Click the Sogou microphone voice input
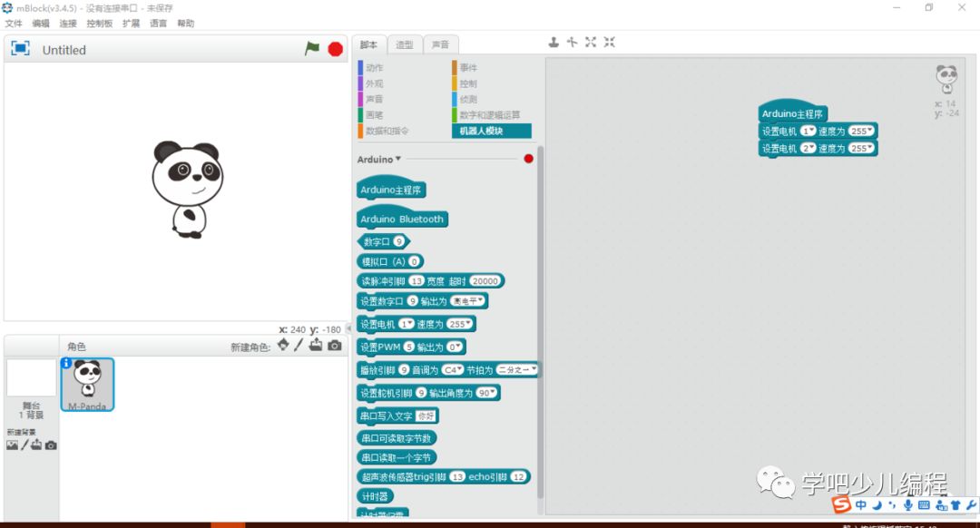The width and height of the screenshot is (980, 528). 907,505
